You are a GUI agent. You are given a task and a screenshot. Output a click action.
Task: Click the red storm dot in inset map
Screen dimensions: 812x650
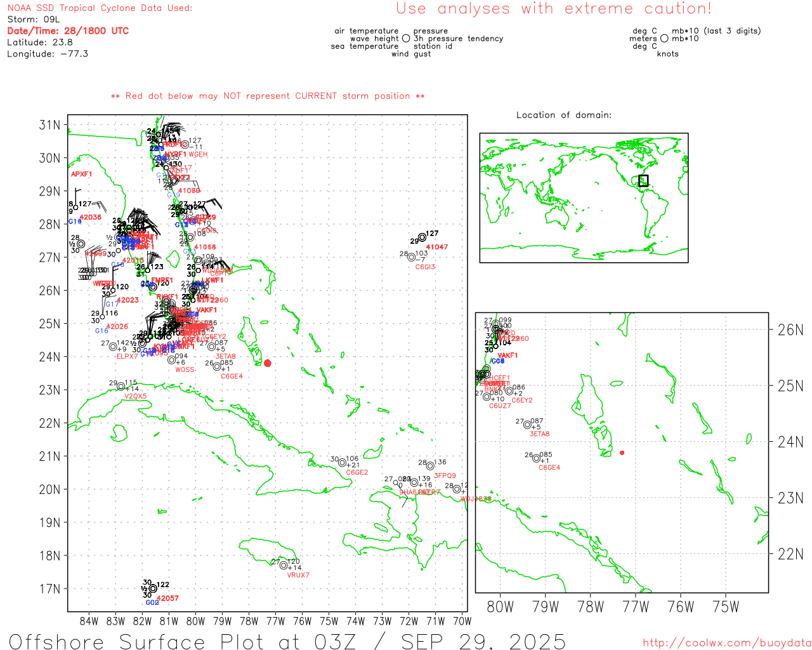(622, 453)
